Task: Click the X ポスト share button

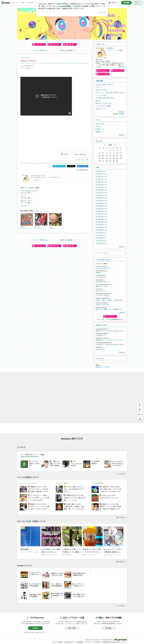Action: [x=71, y=166]
